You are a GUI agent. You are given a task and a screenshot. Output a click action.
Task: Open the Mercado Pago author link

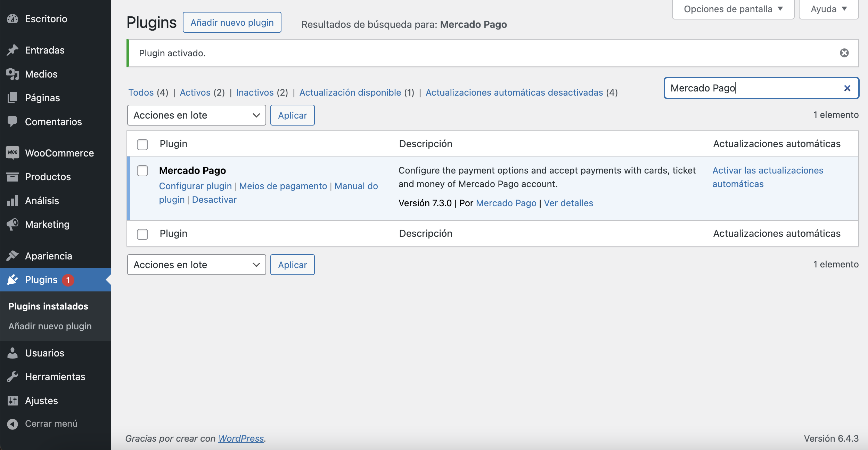pyautogui.click(x=506, y=203)
